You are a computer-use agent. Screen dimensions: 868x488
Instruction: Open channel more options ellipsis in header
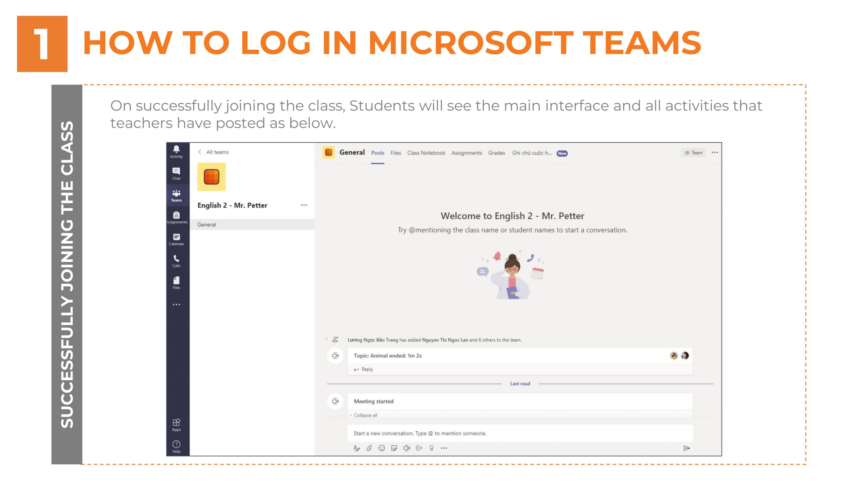715,152
